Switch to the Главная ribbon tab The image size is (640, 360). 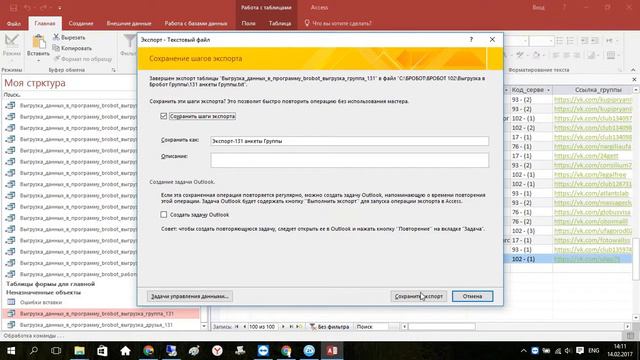[45, 24]
